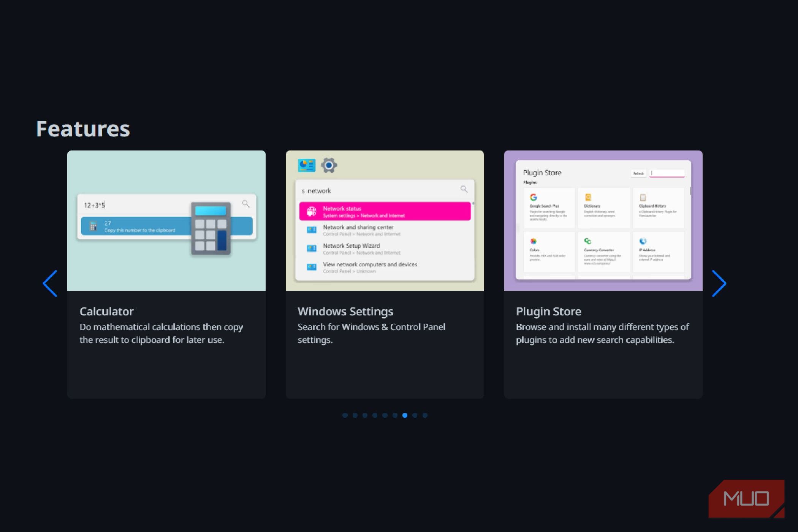Click the next carousel arrow

coord(719,283)
